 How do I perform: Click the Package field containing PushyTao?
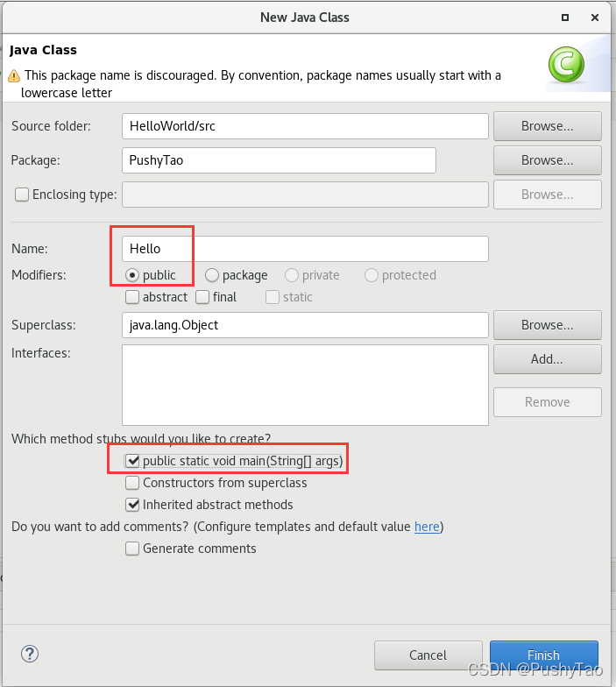tap(279, 160)
